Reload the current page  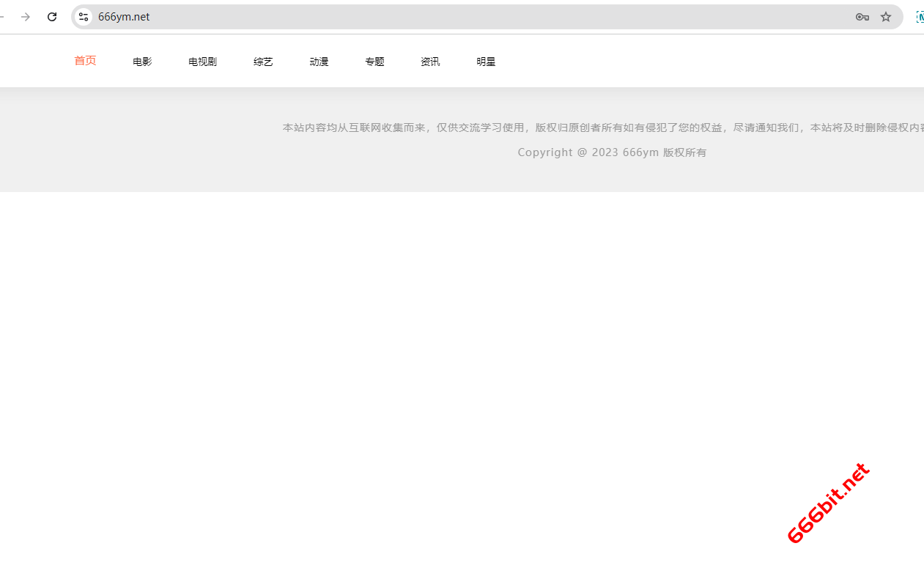coord(52,17)
